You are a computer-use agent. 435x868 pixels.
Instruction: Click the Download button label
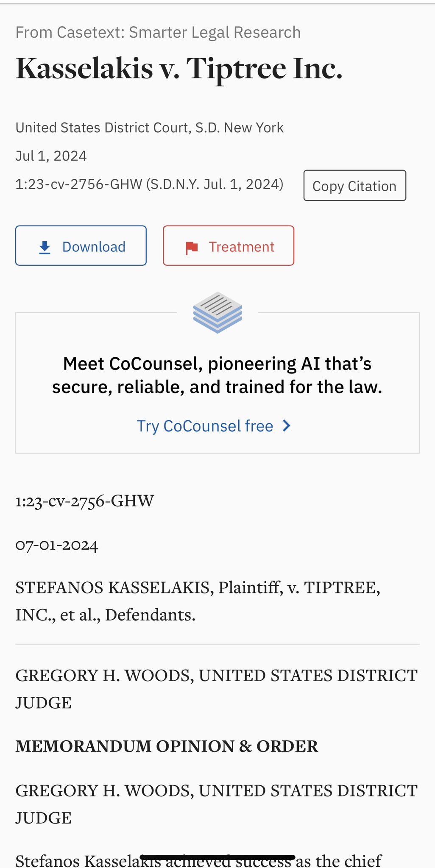pos(94,247)
